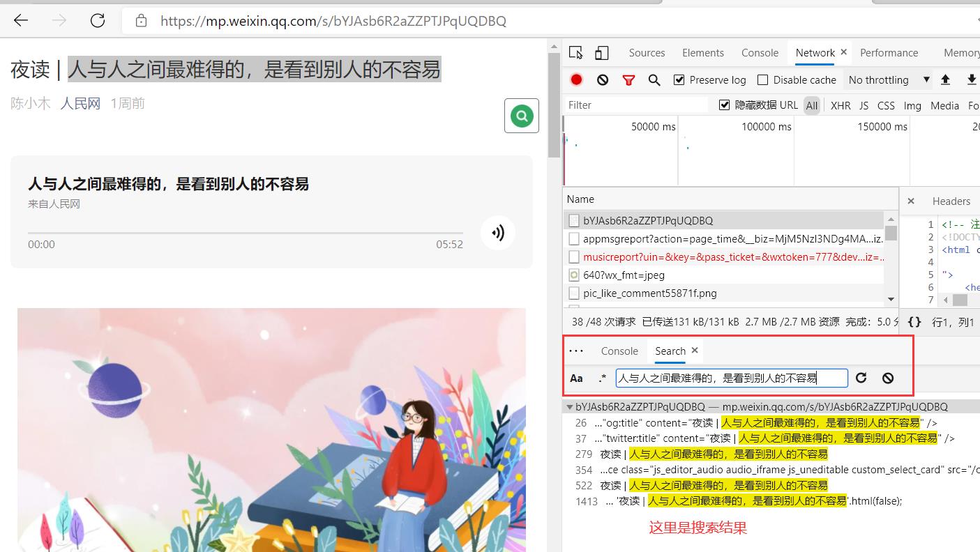Screen dimensions: 980x552
Task: Open the top Console tab
Action: pyautogui.click(x=760, y=52)
